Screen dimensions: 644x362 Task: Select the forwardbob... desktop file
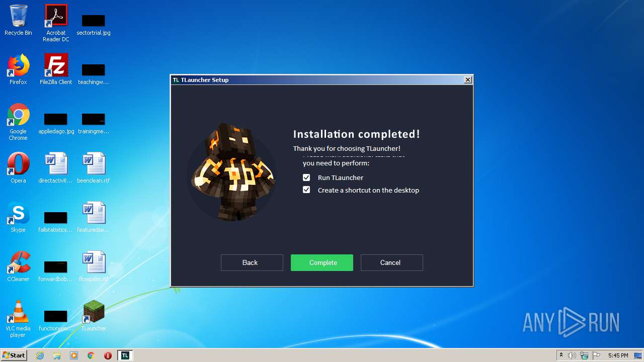click(56, 271)
